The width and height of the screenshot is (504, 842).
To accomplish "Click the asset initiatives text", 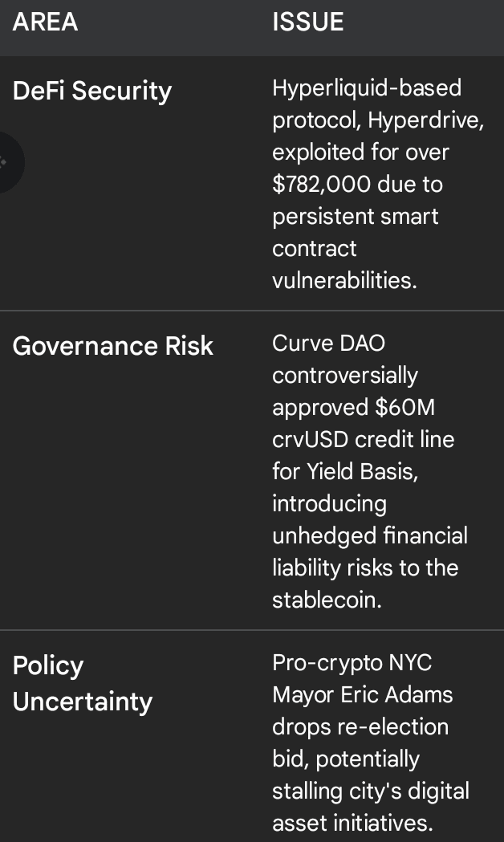I will 352,823.
